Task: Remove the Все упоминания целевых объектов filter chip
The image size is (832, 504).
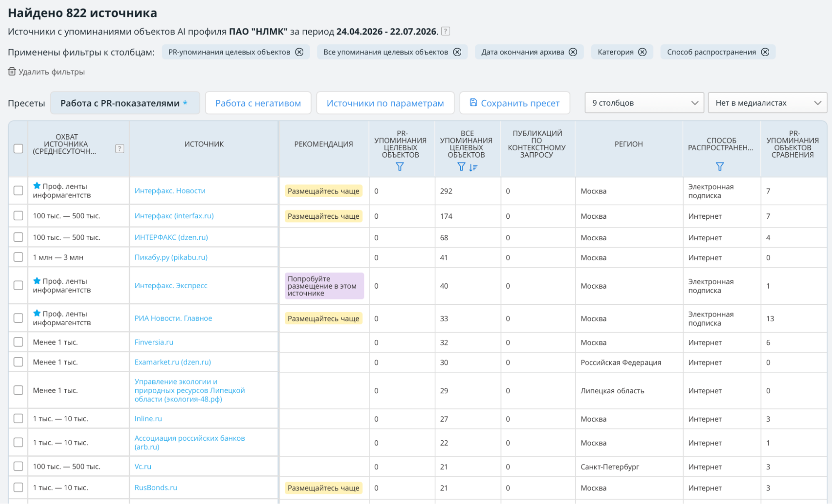Action: tap(457, 52)
